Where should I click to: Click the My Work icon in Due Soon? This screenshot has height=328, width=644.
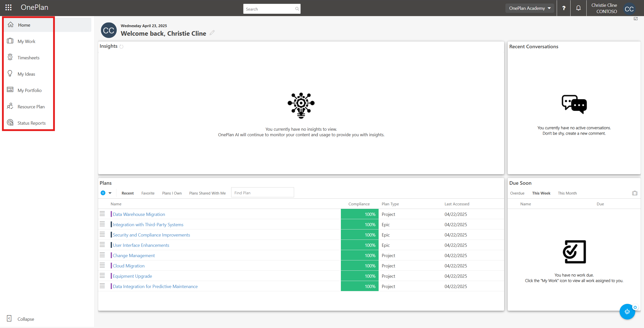pos(635,193)
